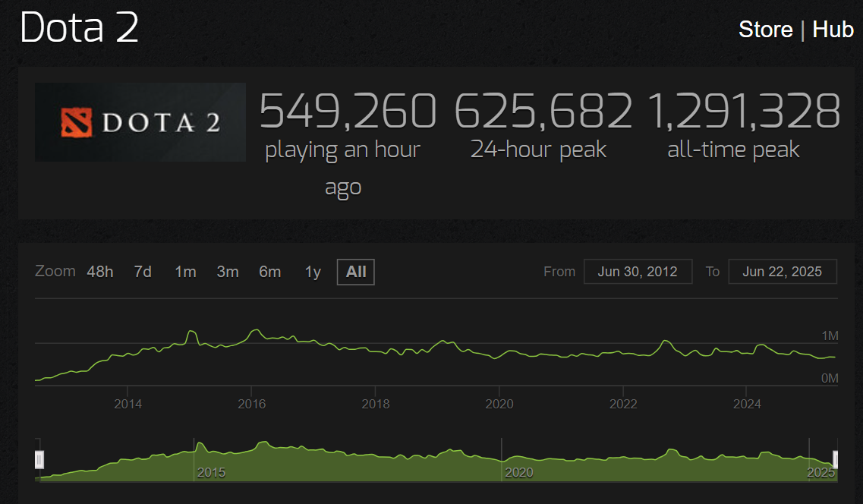Viewport: 863px width, 504px height.
Task: Grab the left navigator range handle
Action: [39, 459]
